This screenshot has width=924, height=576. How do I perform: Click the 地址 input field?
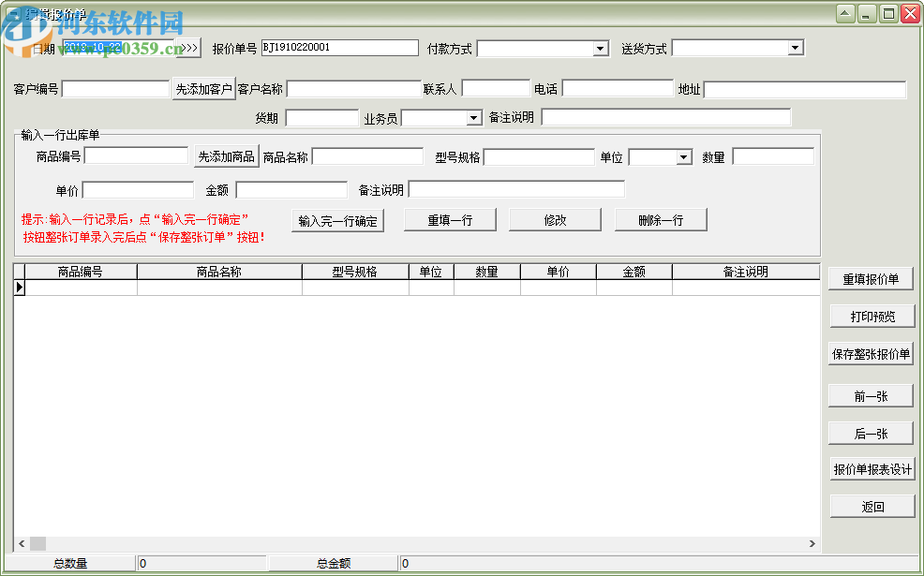(804, 90)
